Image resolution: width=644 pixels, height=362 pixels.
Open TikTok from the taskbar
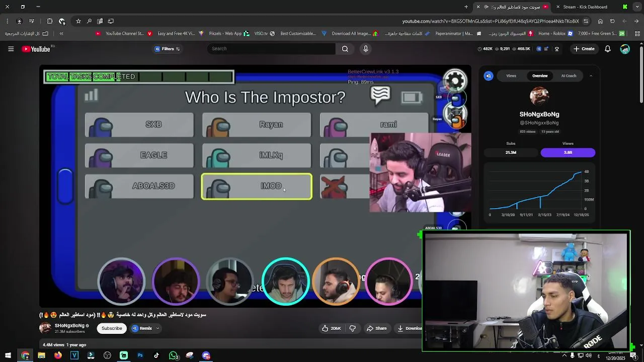point(156,355)
